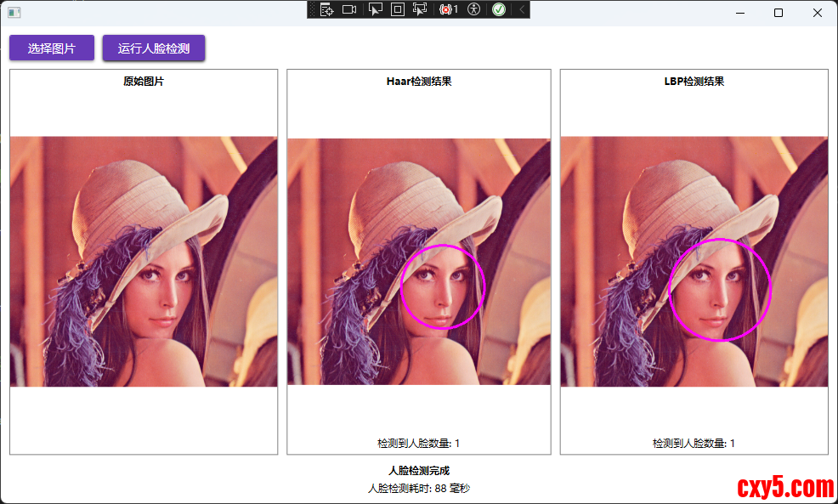Click face count text under Haar result

[x=418, y=443]
